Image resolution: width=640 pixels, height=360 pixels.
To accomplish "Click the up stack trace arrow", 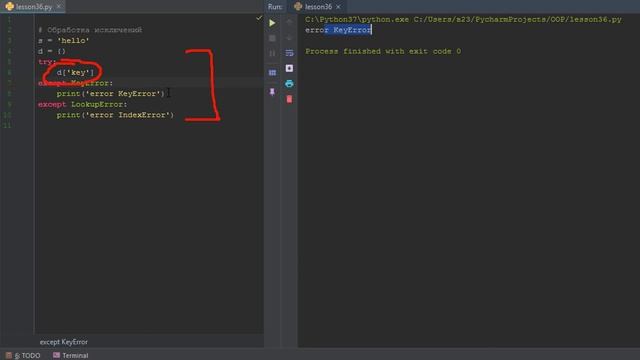I will coord(289,22).
